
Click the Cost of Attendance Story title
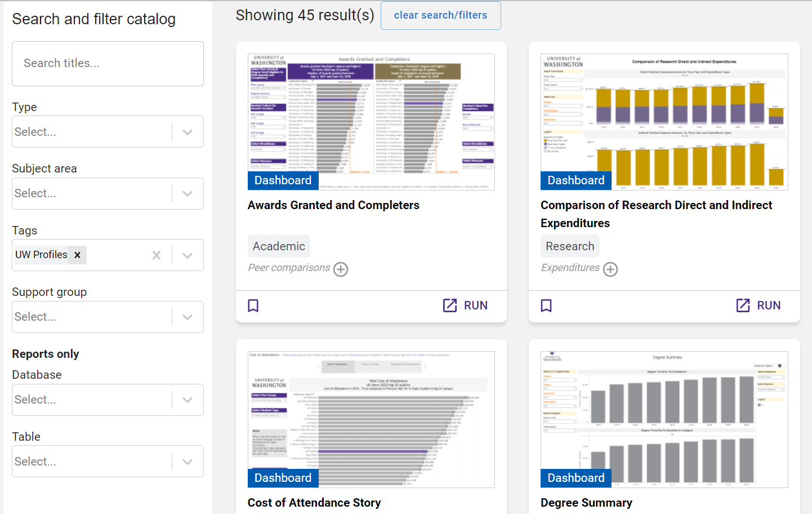(x=314, y=503)
